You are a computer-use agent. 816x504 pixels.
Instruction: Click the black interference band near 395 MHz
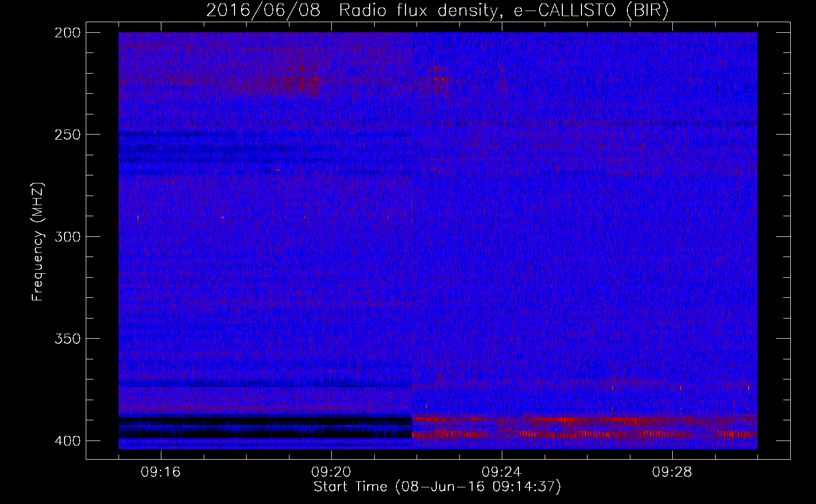tap(265, 433)
